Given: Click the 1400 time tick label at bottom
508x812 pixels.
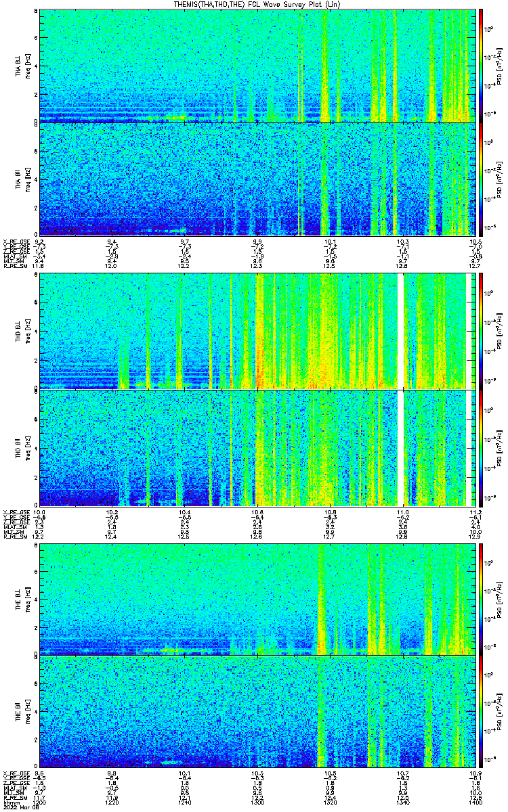Looking at the screenshot, I should (x=475, y=802).
